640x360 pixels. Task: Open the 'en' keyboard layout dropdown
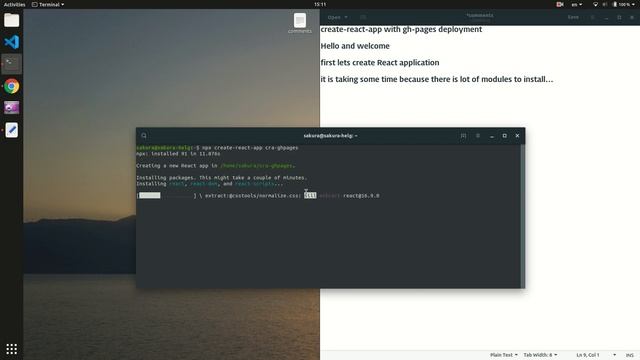tap(577, 4)
